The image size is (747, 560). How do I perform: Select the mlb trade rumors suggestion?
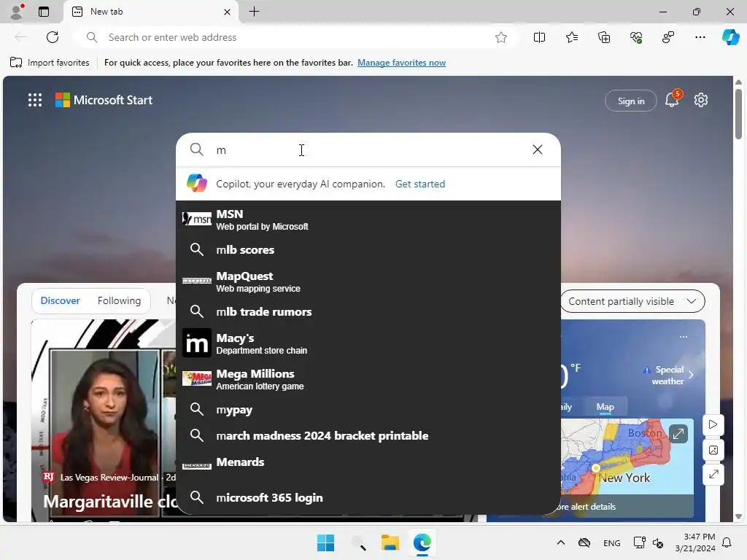tap(368, 311)
